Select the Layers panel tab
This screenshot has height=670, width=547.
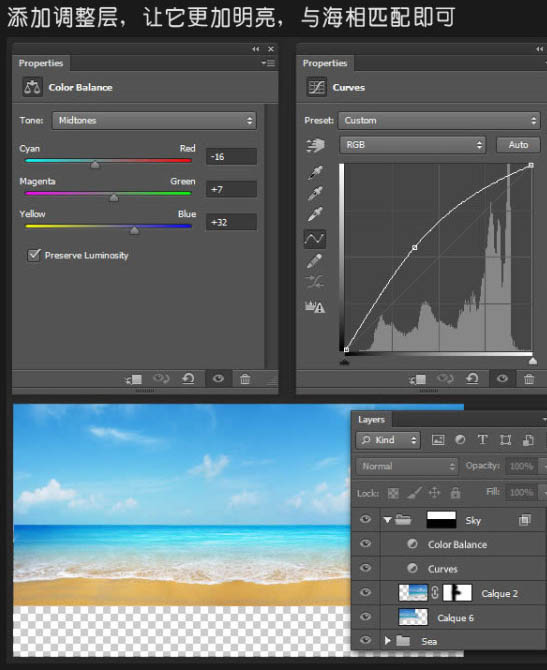click(x=371, y=420)
